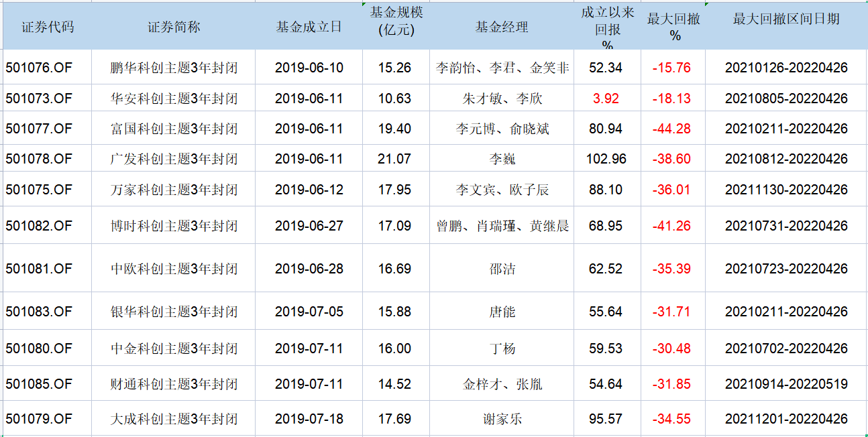The width and height of the screenshot is (868, 437).
Task: Click date cell 2019-06-28
Action: pyautogui.click(x=309, y=269)
